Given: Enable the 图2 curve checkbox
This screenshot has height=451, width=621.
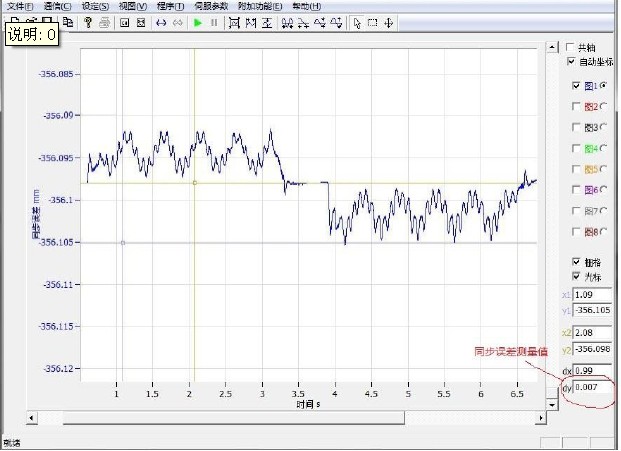Looking at the screenshot, I should [x=574, y=106].
